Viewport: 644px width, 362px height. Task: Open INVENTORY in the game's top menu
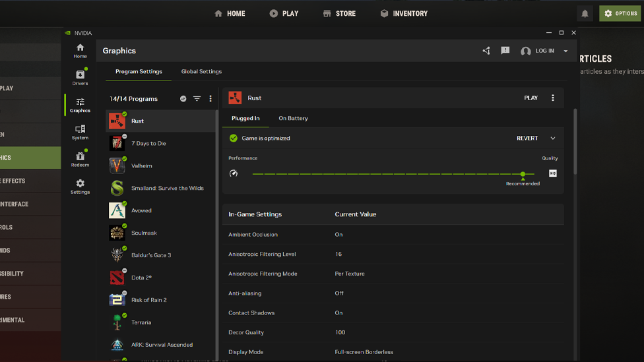point(404,14)
